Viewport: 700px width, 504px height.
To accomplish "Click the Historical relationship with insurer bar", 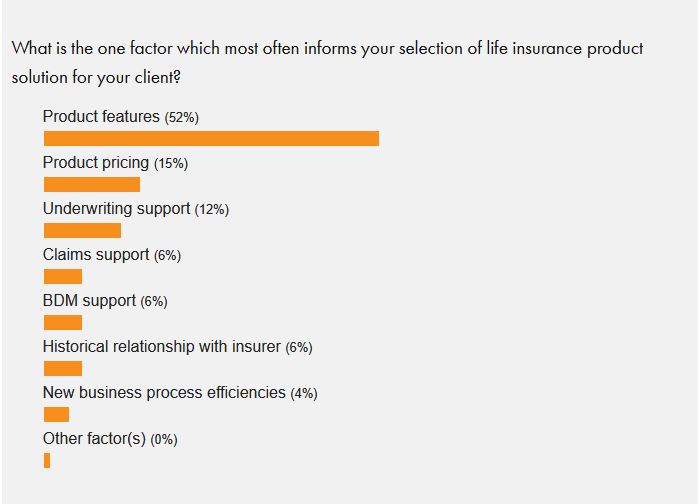I will point(63,368).
